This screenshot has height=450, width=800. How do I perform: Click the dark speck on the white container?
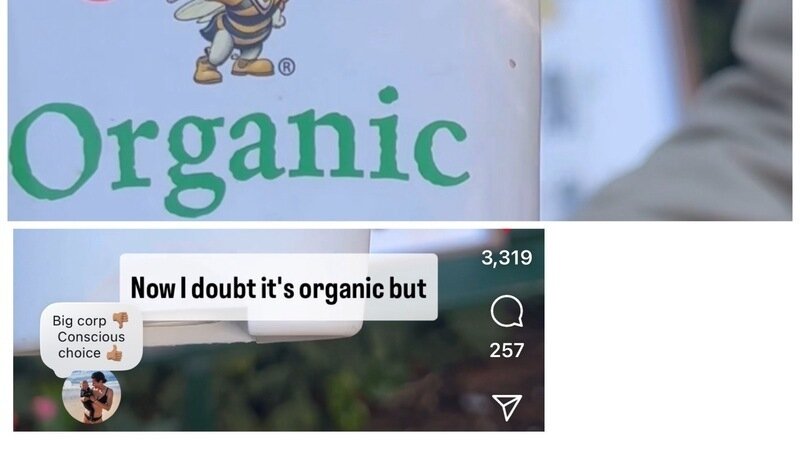[512, 64]
